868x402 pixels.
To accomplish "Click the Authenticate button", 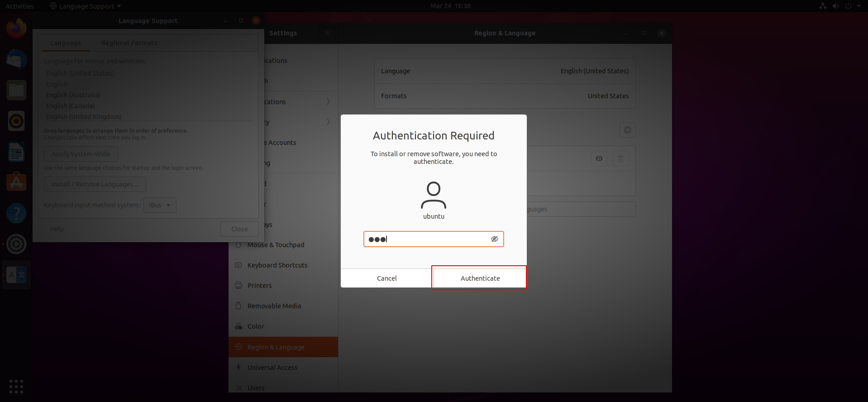I will tap(480, 278).
